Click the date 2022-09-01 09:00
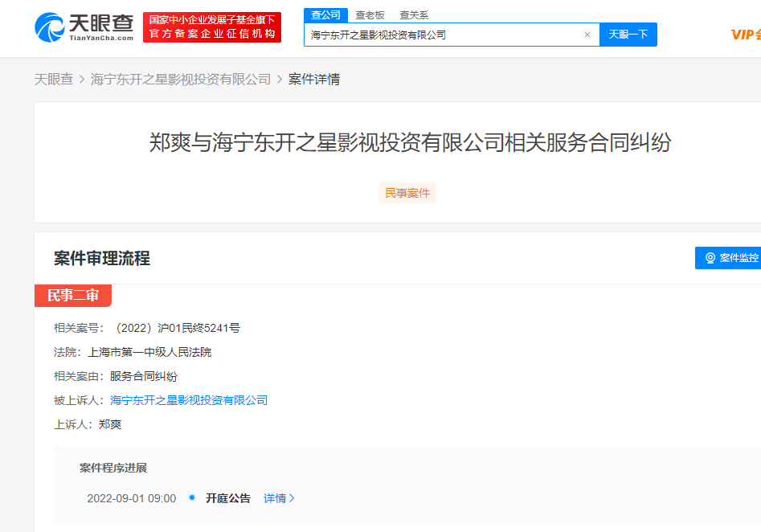Image resolution: width=761 pixels, height=532 pixels. click(x=132, y=498)
